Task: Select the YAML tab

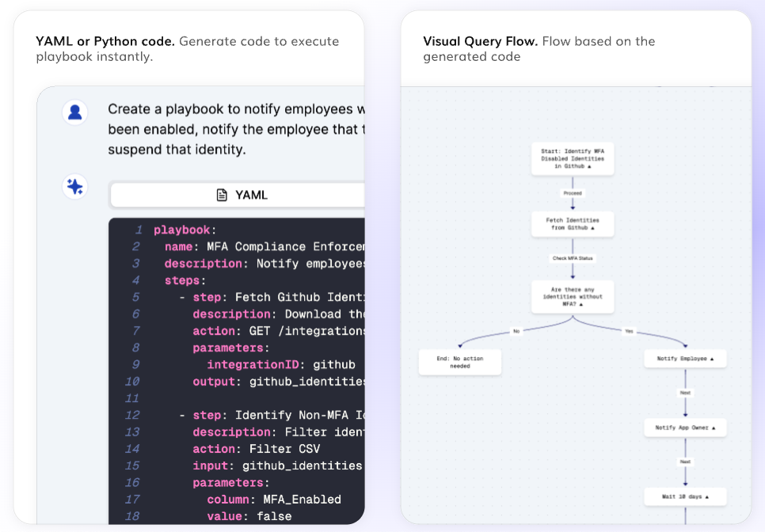Action: pyautogui.click(x=238, y=195)
